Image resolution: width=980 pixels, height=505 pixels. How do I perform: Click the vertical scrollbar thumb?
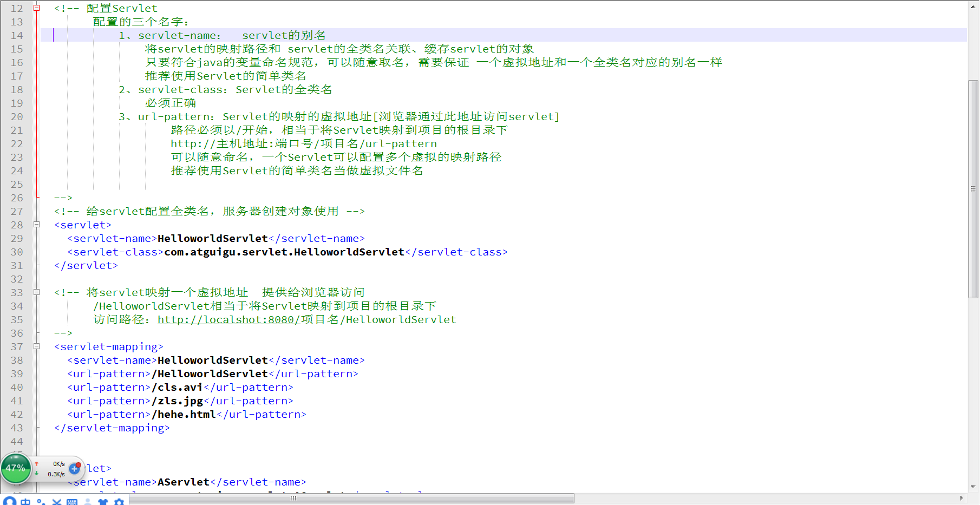pos(973,189)
